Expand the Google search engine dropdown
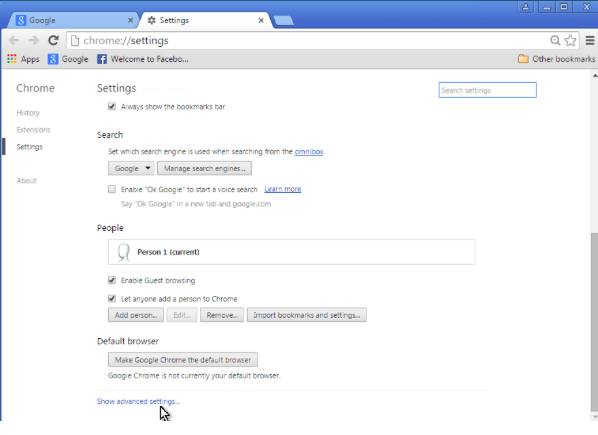Viewport: 598px width, 435px height. point(131,168)
